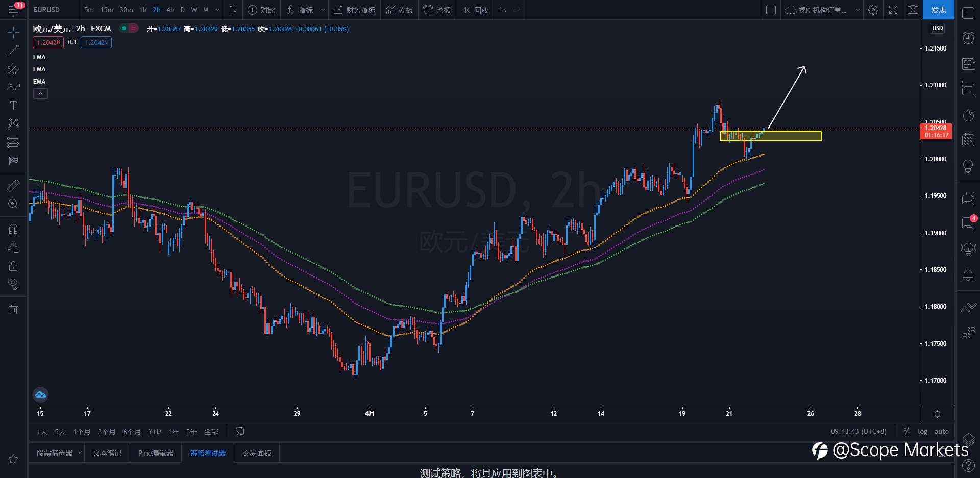Open favorites star toolbar icon

point(13,459)
